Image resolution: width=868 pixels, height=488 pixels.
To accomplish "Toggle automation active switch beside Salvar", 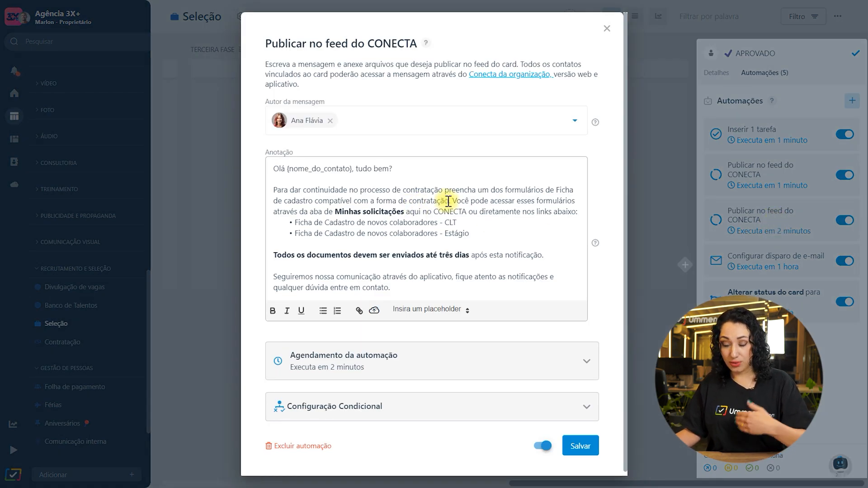I will (x=542, y=446).
